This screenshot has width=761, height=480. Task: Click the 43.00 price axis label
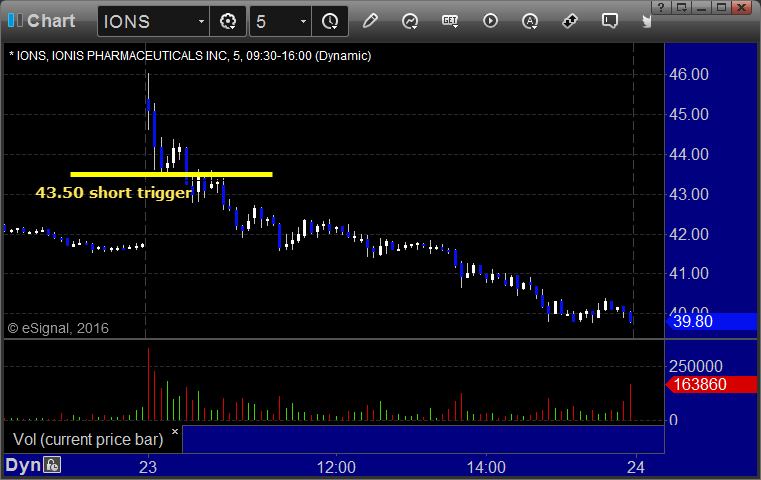click(689, 194)
